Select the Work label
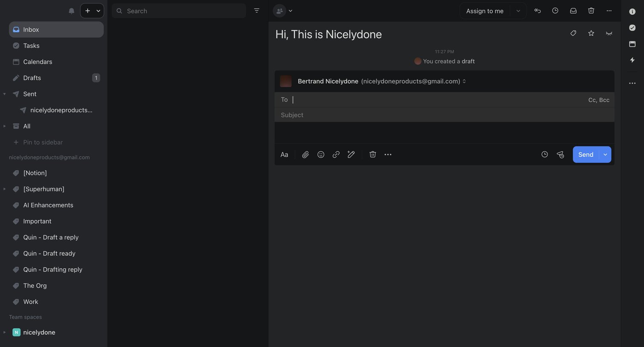 (x=56, y=302)
